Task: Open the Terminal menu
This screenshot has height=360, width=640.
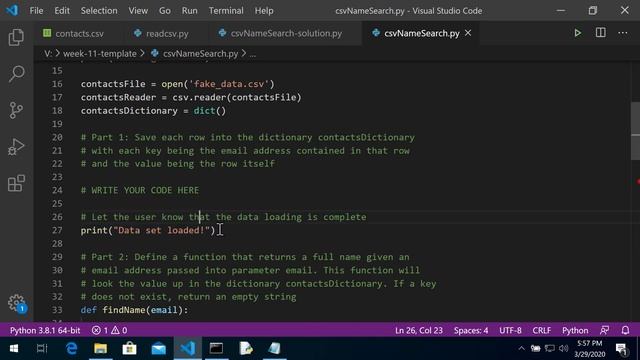Action: click(x=226, y=11)
